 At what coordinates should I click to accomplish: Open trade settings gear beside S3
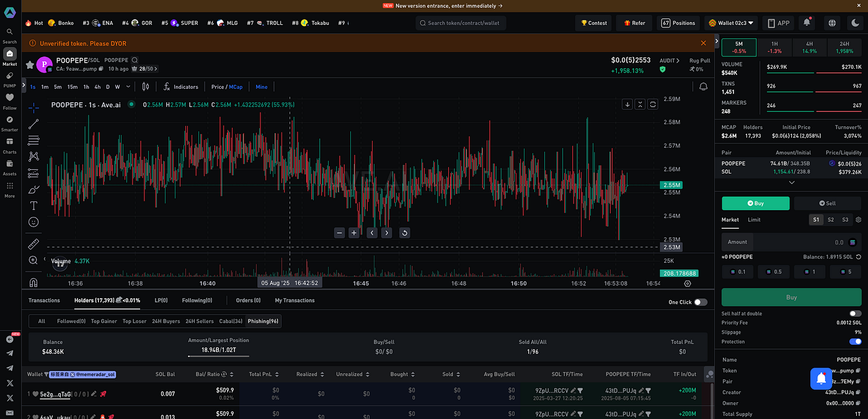tap(858, 219)
